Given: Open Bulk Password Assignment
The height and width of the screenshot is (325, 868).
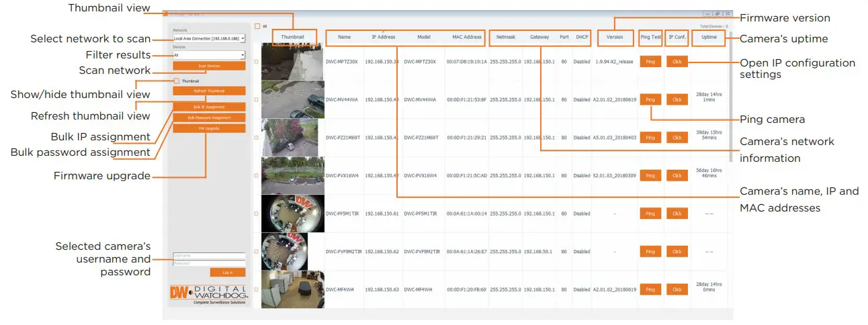Looking at the screenshot, I should (209, 118).
